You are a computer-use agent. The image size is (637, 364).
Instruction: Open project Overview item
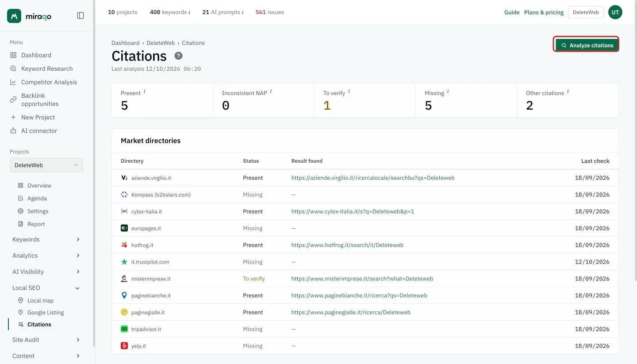(x=35, y=185)
